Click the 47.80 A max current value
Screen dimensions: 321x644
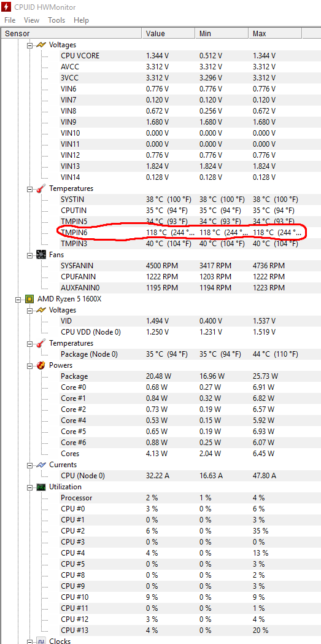[x=265, y=476]
